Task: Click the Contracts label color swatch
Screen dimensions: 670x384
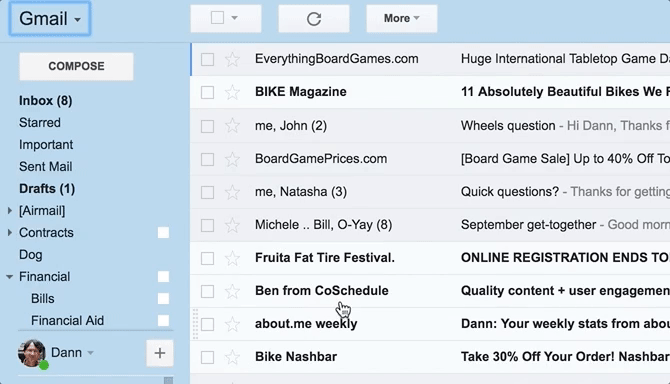Action: tap(163, 233)
